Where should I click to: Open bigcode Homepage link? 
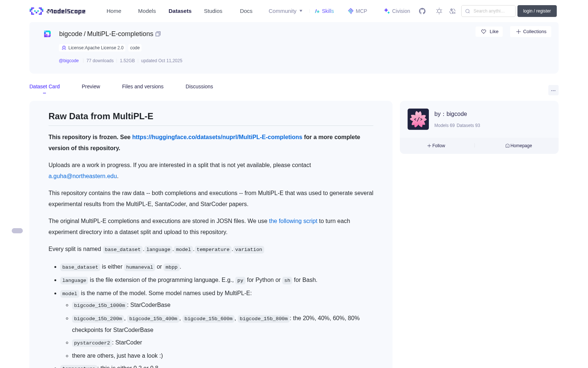519,146
